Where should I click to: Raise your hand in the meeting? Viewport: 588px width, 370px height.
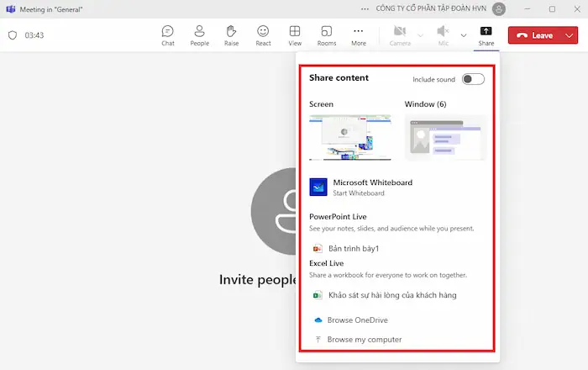point(231,35)
